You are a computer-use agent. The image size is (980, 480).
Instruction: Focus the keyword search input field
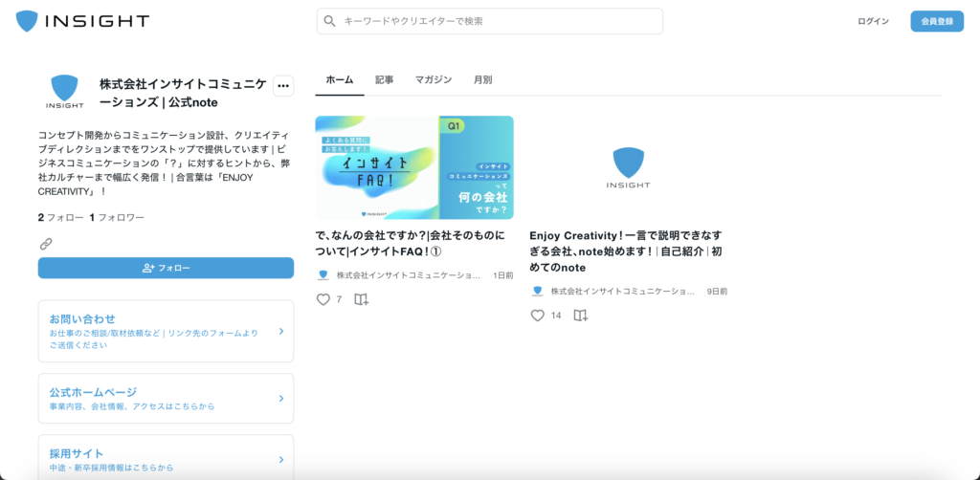[498, 21]
